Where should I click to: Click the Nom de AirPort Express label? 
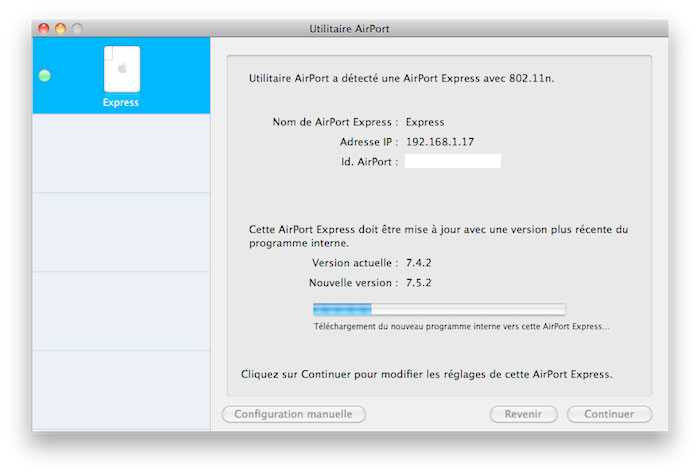335,122
